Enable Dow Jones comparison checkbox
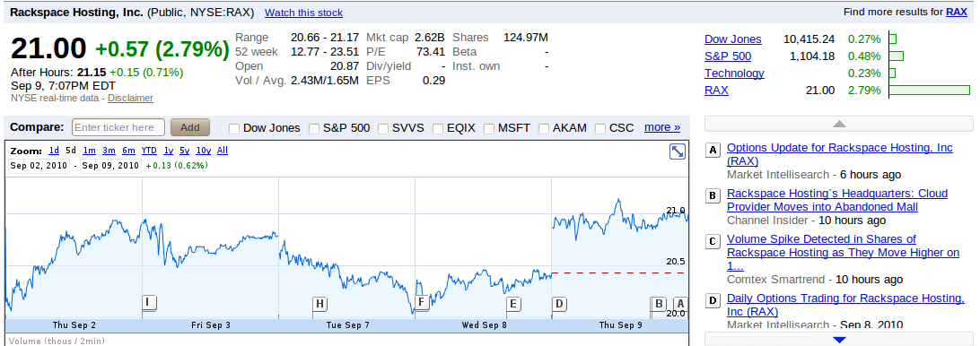Image resolution: width=980 pixels, height=346 pixels. [234, 129]
